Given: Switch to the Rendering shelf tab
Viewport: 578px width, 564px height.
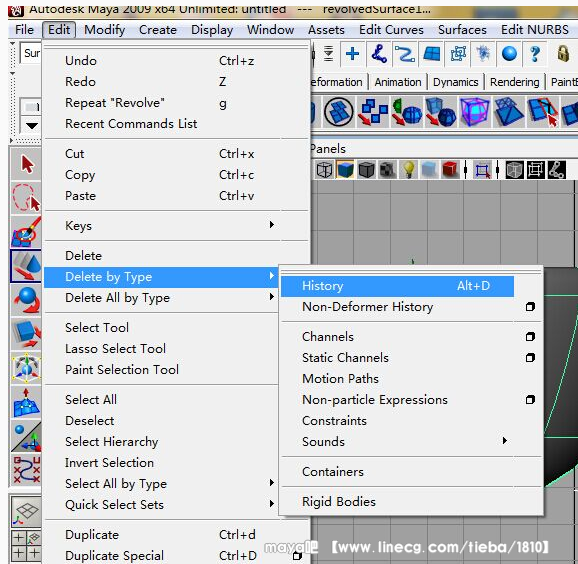Looking at the screenshot, I should click(515, 82).
